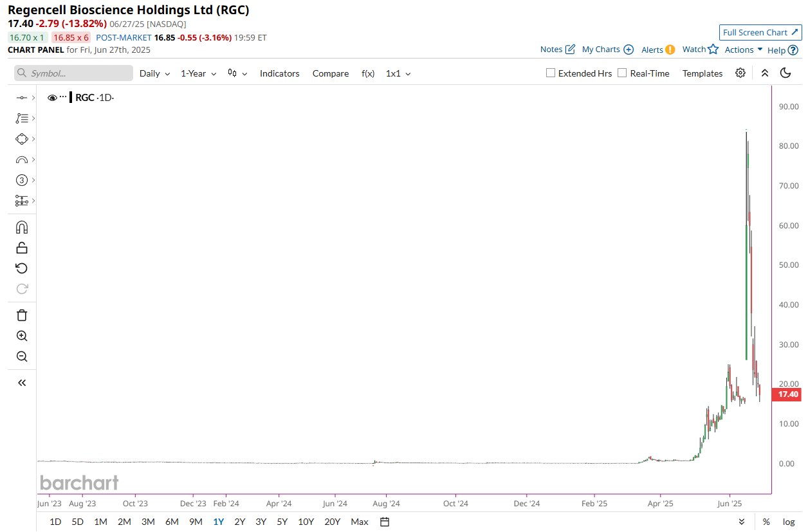The height and width of the screenshot is (532, 808).
Task: Toggle percent scale mode
Action: (766, 522)
